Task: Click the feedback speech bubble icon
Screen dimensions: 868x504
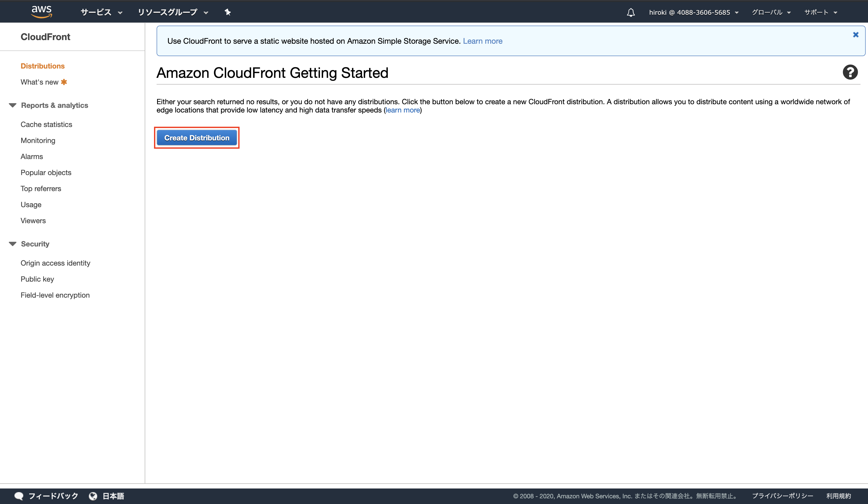Action: click(x=19, y=496)
